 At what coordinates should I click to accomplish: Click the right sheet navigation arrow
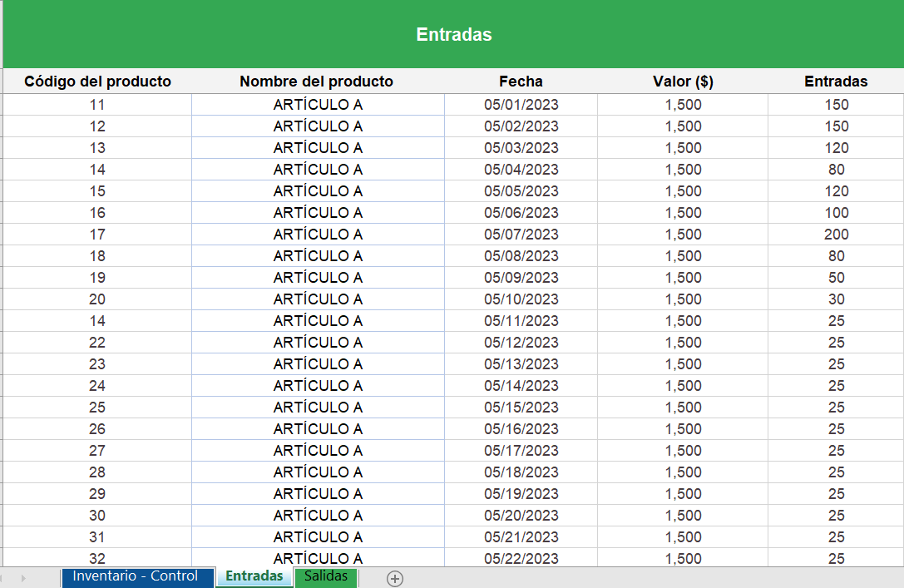pyautogui.click(x=23, y=576)
